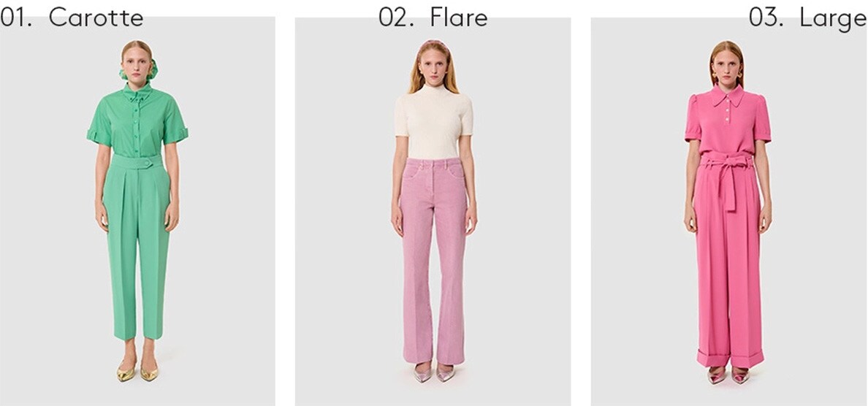Click the gold pointed flats
Viewport: 868px width, 406px height.
137,373
